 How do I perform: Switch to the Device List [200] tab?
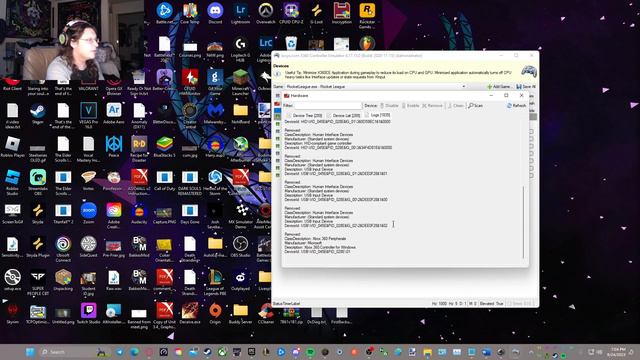[x=343, y=116]
